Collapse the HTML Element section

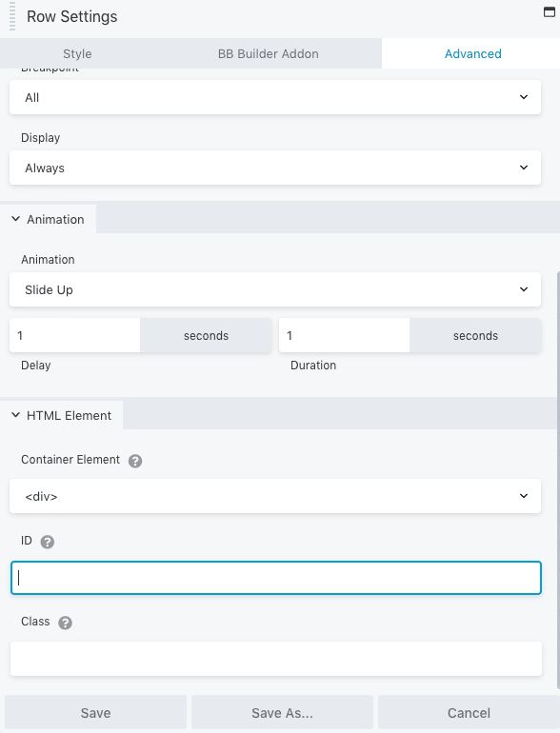tap(61, 416)
